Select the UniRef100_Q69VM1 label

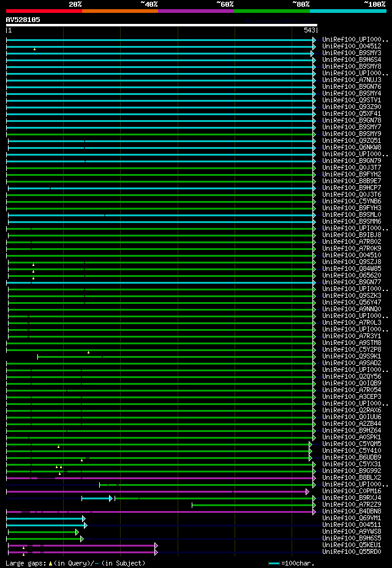tap(352, 518)
